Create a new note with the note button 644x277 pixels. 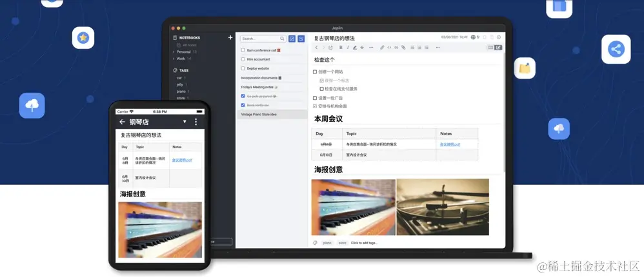tap(301, 39)
